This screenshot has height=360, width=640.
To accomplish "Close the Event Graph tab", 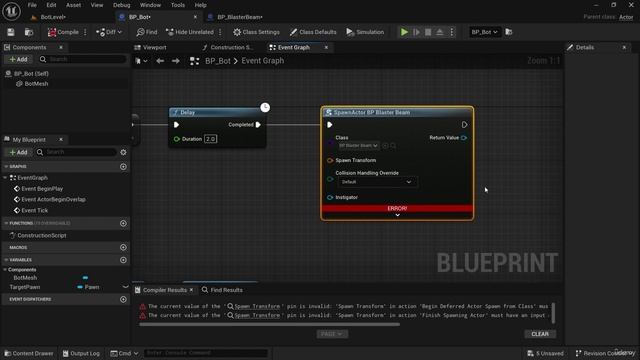I will [x=326, y=48].
